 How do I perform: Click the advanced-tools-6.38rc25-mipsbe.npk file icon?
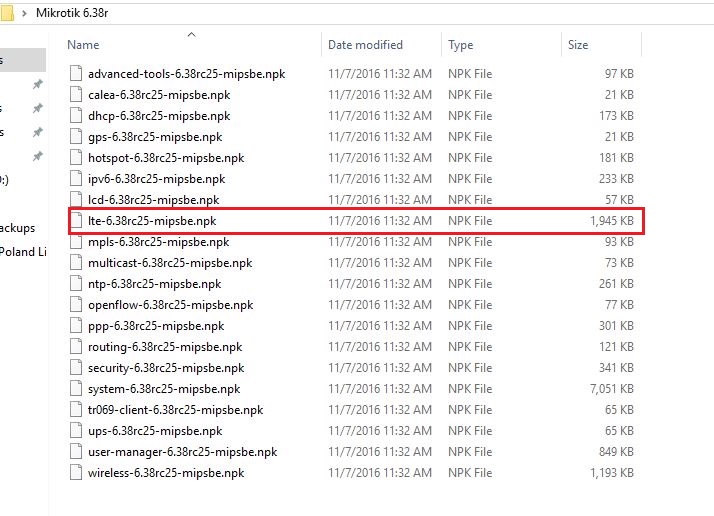tap(76, 73)
